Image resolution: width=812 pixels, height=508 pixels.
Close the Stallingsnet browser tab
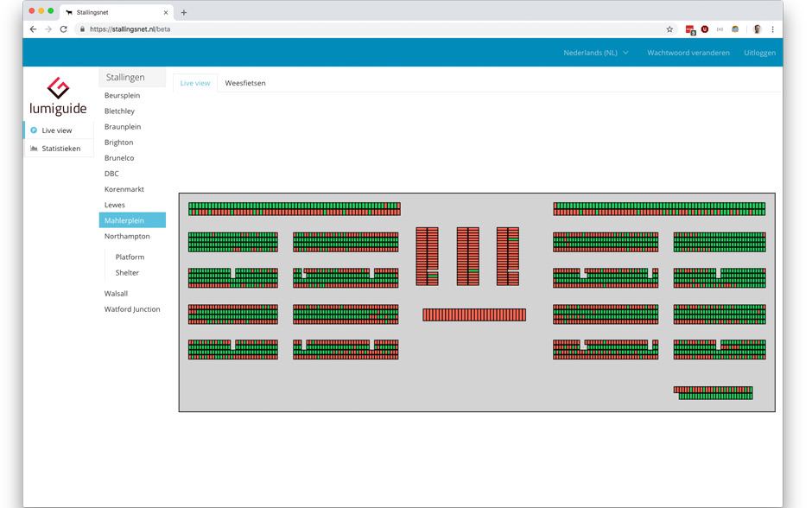166,12
